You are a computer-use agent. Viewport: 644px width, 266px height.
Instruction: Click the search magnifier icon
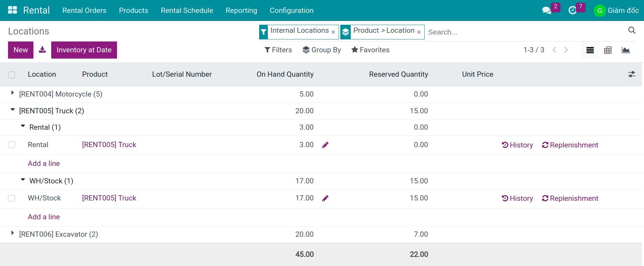pyautogui.click(x=632, y=30)
